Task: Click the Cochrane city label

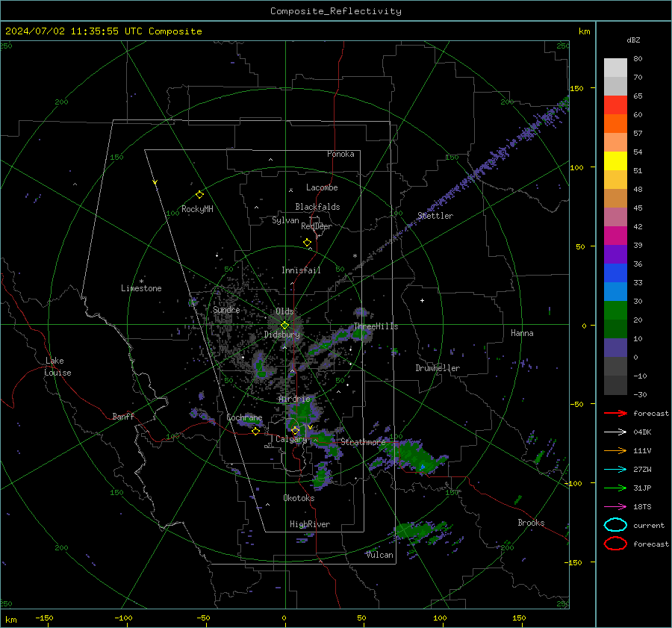Action: pyautogui.click(x=244, y=417)
